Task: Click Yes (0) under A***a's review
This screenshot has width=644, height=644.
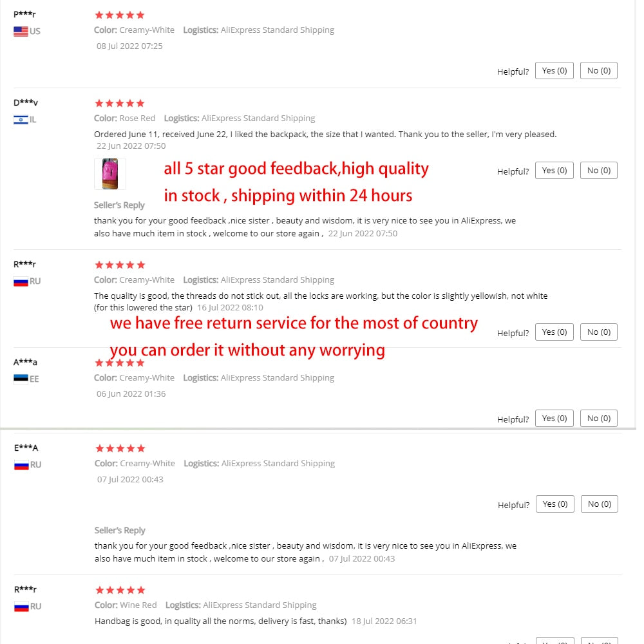Action: (554, 418)
